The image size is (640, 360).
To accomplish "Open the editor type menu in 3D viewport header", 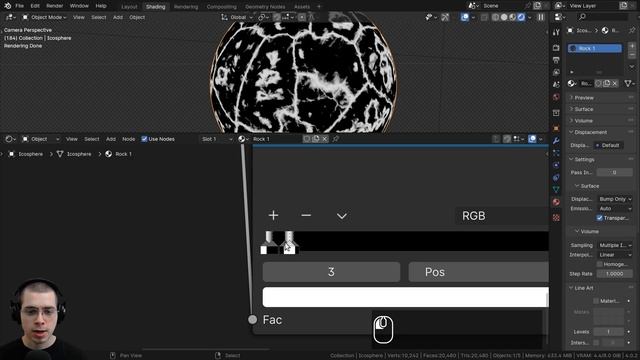I will click(10, 17).
